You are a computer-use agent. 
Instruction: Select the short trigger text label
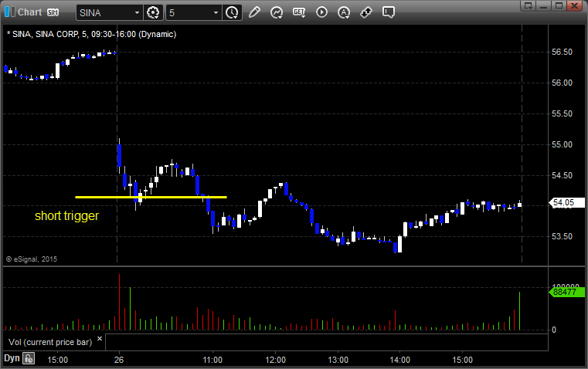click(66, 216)
